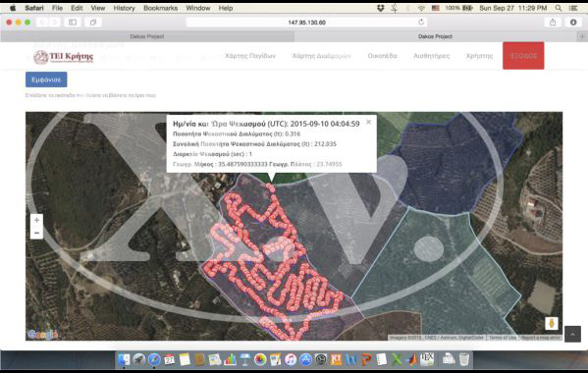Switch to the second Dakos Project tab

[435, 36]
